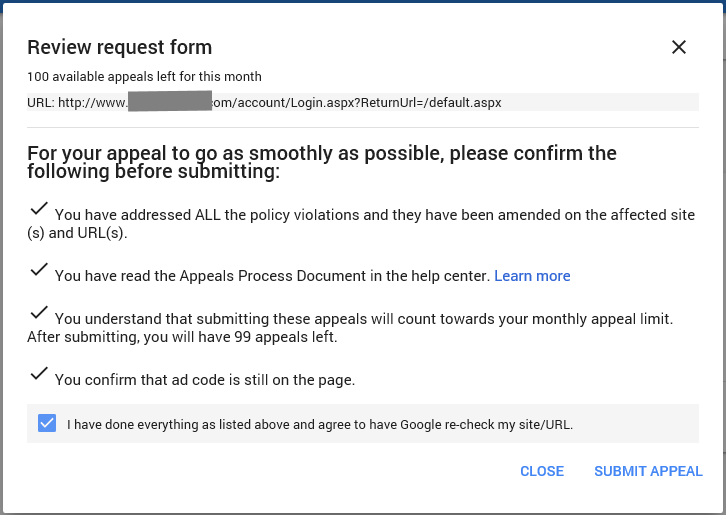The width and height of the screenshot is (726, 515).
Task: Click checkmark icon beside monthly appeal limit line
Action: click(x=39, y=312)
